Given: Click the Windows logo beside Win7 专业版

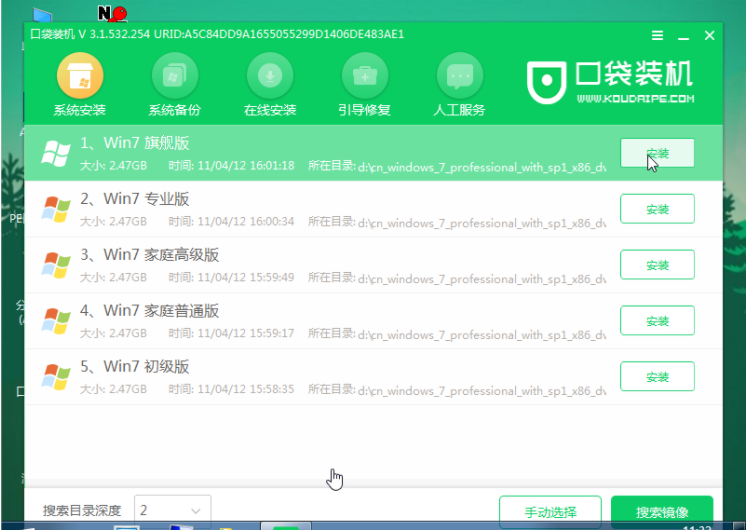Looking at the screenshot, I should point(56,209).
